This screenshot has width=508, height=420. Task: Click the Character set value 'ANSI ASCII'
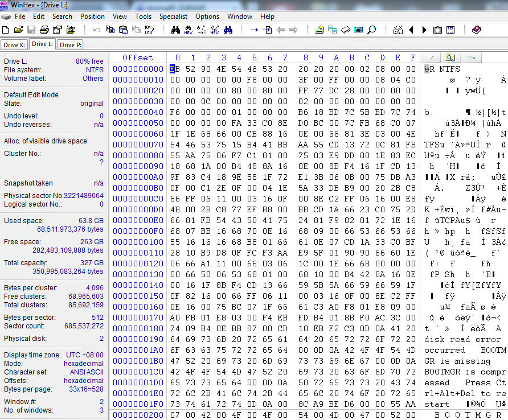pos(87,372)
